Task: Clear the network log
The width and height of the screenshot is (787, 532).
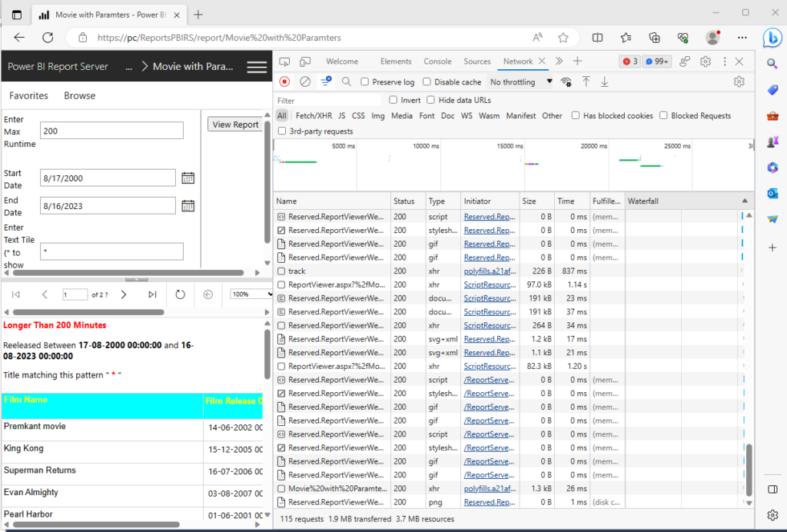Action: [x=304, y=81]
